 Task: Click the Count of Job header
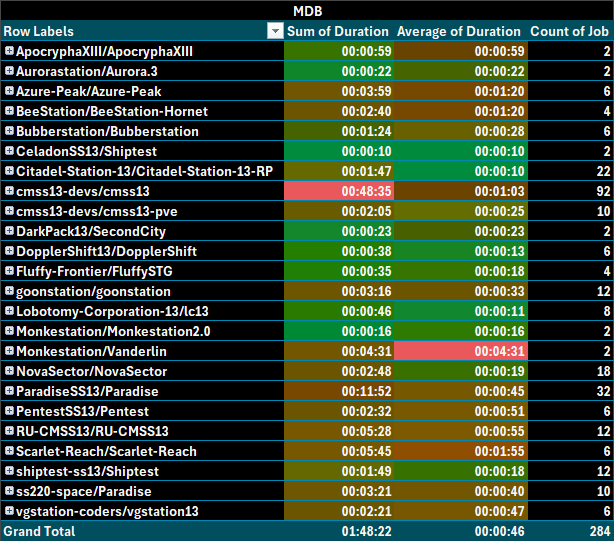[570, 31]
